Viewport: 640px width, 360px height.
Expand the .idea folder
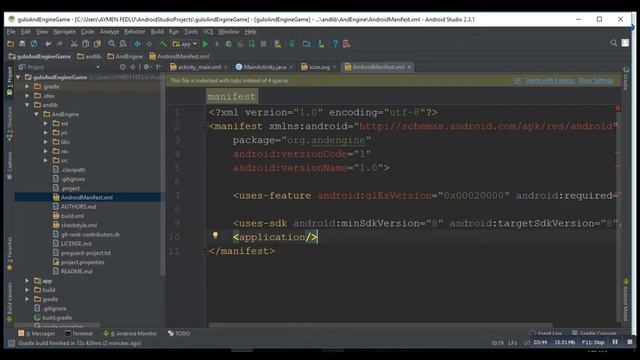(x=27, y=96)
